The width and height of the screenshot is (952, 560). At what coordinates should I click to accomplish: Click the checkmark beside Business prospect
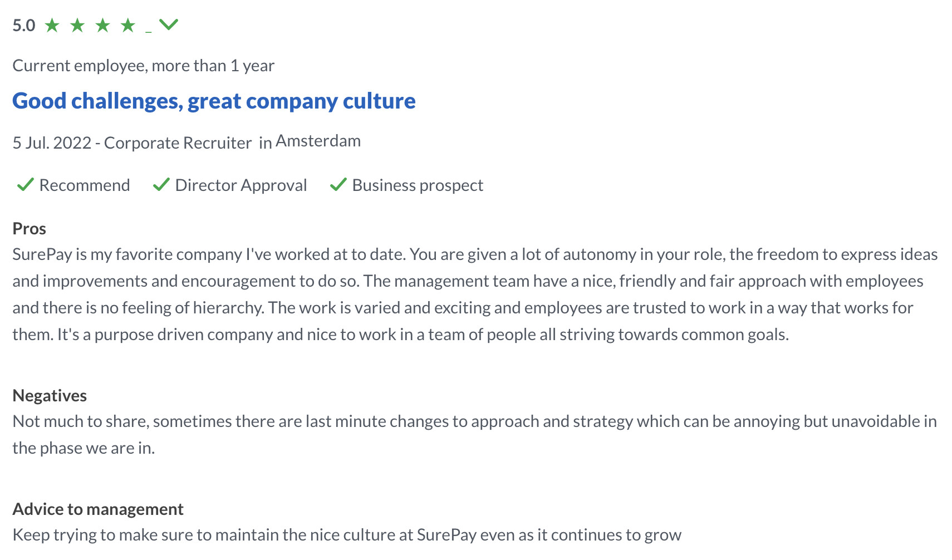point(338,185)
